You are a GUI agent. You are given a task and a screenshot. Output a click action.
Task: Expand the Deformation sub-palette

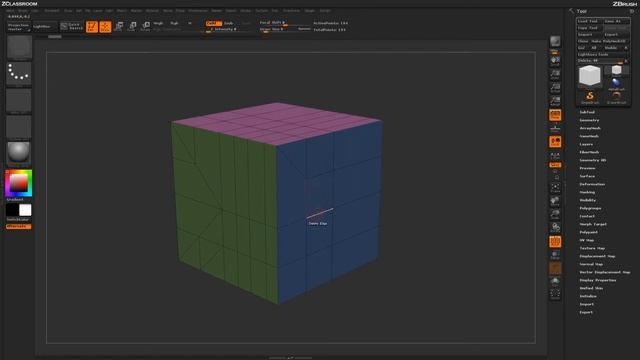click(592, 184)
